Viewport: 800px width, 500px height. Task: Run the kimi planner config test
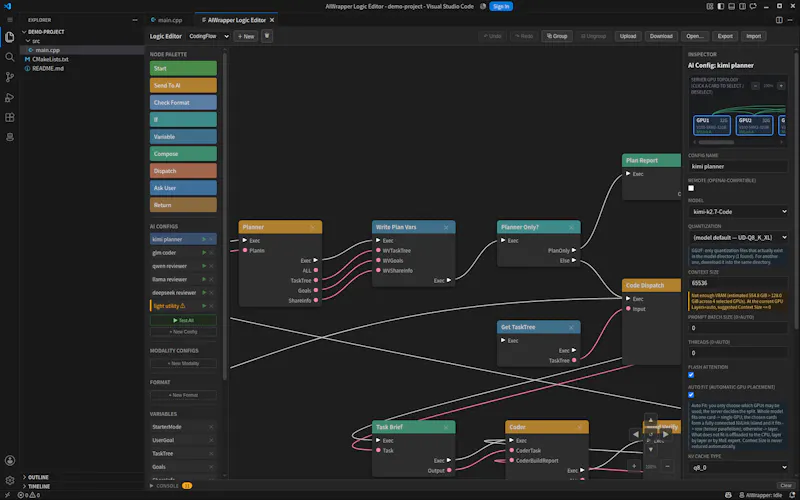(204, 239)
